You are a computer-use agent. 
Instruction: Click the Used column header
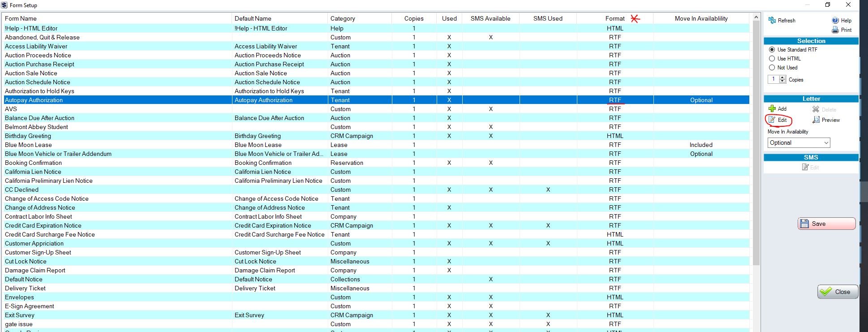(449, 18)
